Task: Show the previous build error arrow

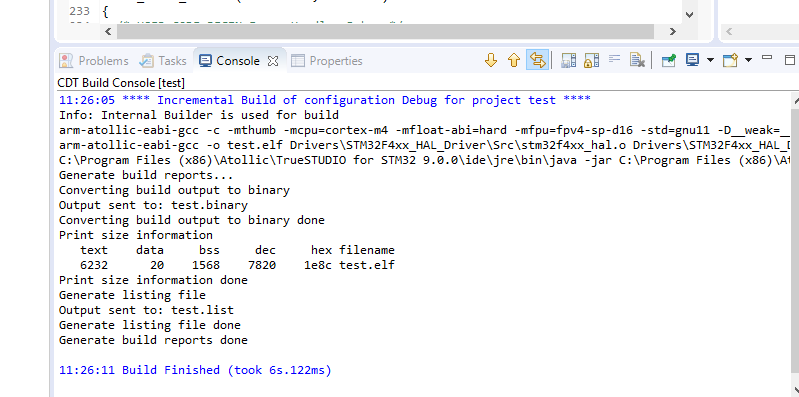Action: tap(514, 60)
